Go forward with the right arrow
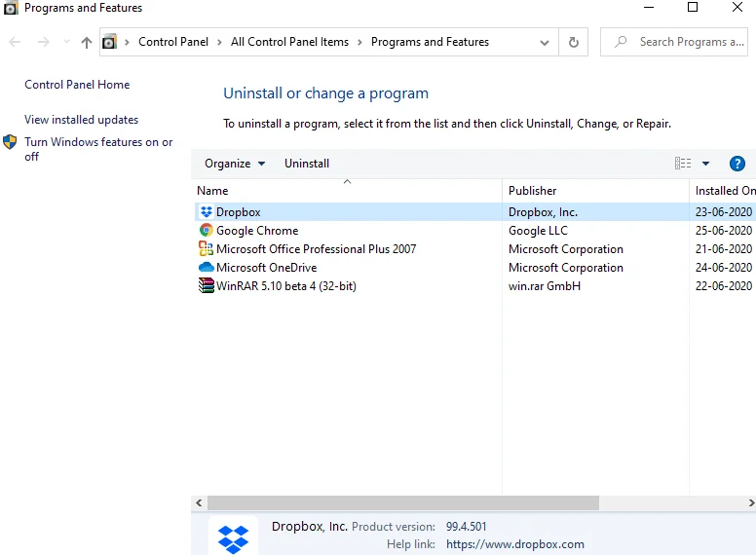Viewport: 756px width, 555px height. tap(44, 43)
